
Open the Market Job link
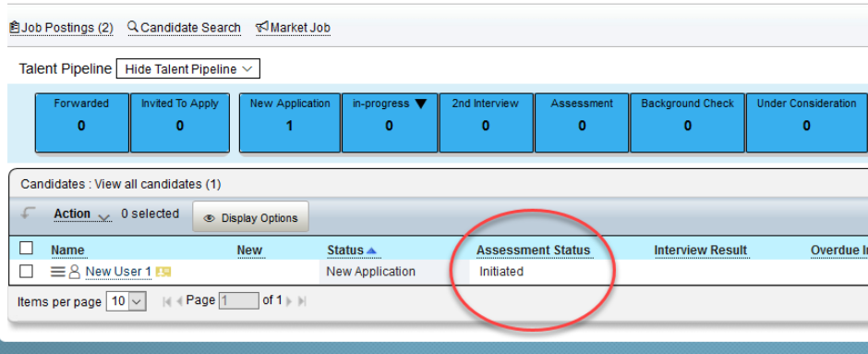tap(293, 28)
